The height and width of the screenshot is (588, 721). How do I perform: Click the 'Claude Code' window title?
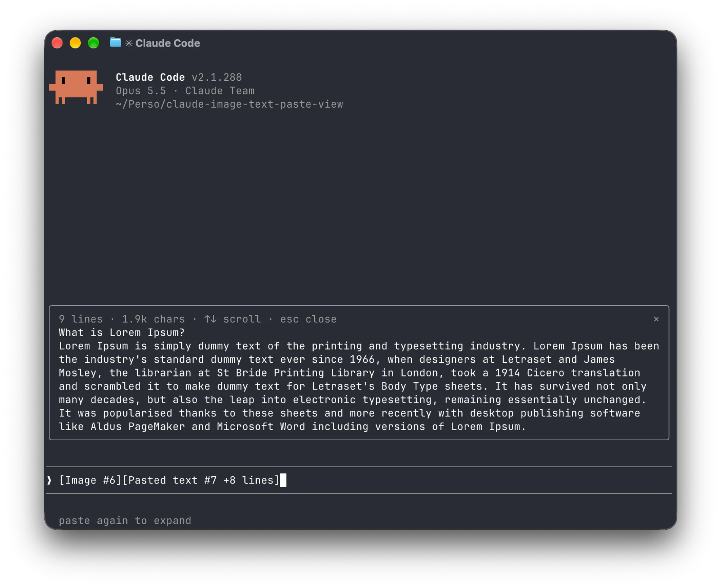[168, 43]
